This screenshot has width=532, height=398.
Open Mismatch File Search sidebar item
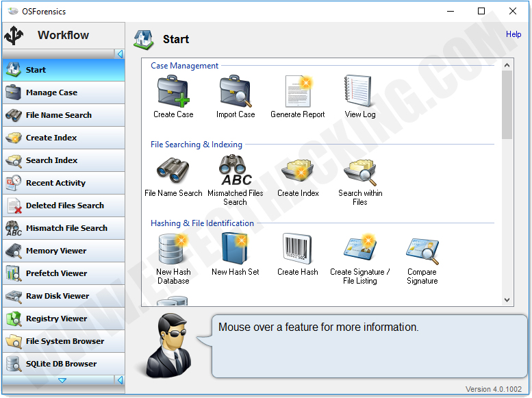pyautogui.click(x=64, y=228)
